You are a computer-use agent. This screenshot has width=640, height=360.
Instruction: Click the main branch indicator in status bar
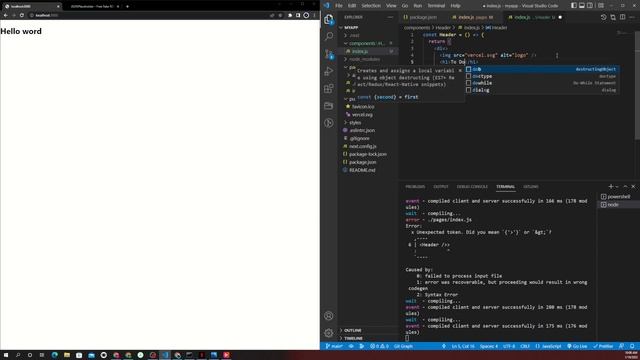click(334, 346)
